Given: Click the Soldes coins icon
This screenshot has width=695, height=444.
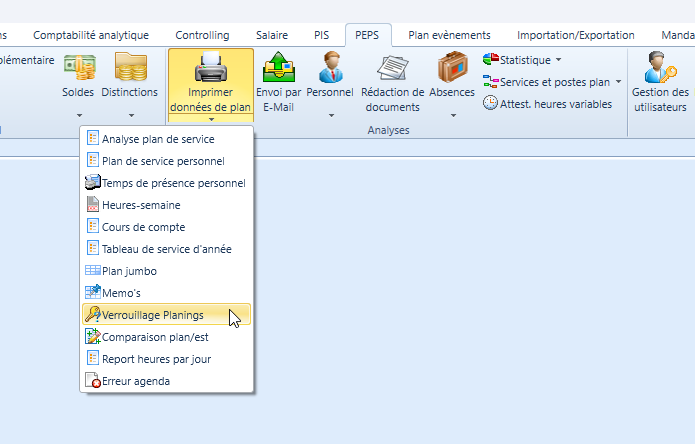Looking at the screenshot, I should [79, 67].
